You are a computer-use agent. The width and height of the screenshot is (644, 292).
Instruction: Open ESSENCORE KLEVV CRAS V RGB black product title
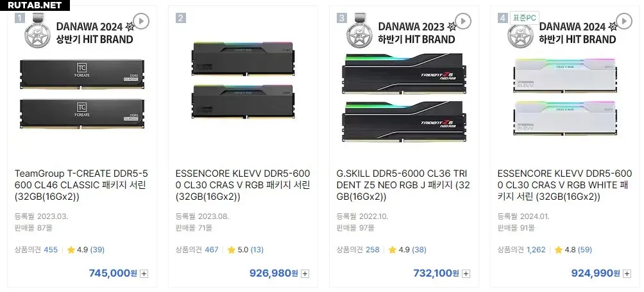click(x=242, y=185)
